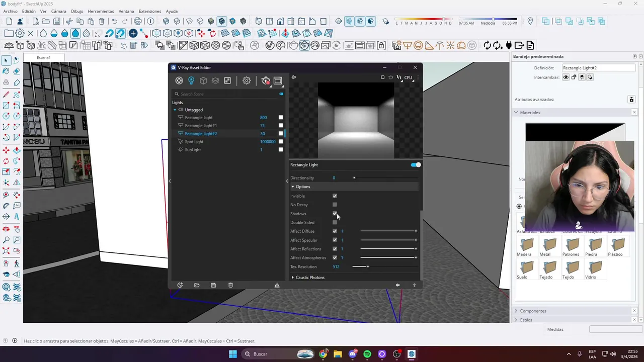Click the tag filter icon beside Search Scene
Image resolution: width=644 pixels, height=362 pixels.
281,94
